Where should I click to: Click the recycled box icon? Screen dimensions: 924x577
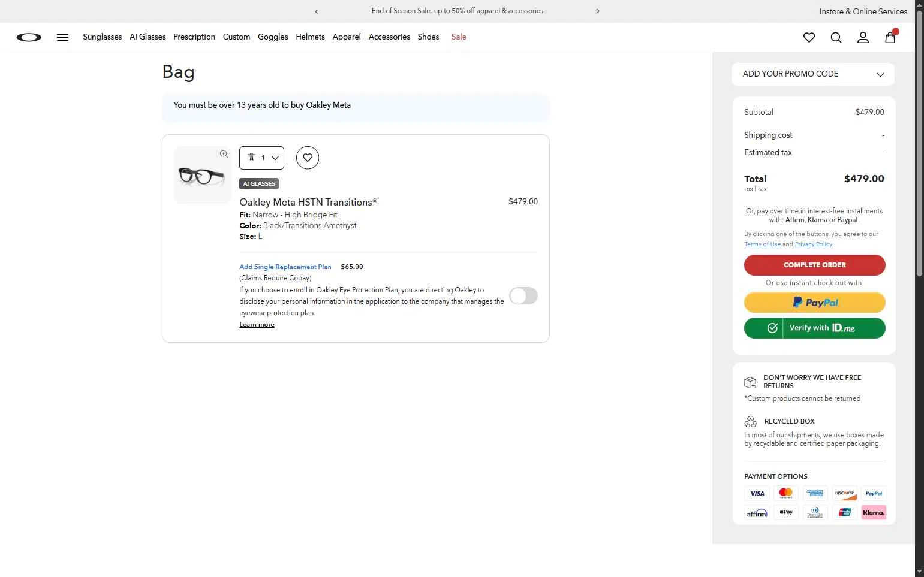click(751, 421)
